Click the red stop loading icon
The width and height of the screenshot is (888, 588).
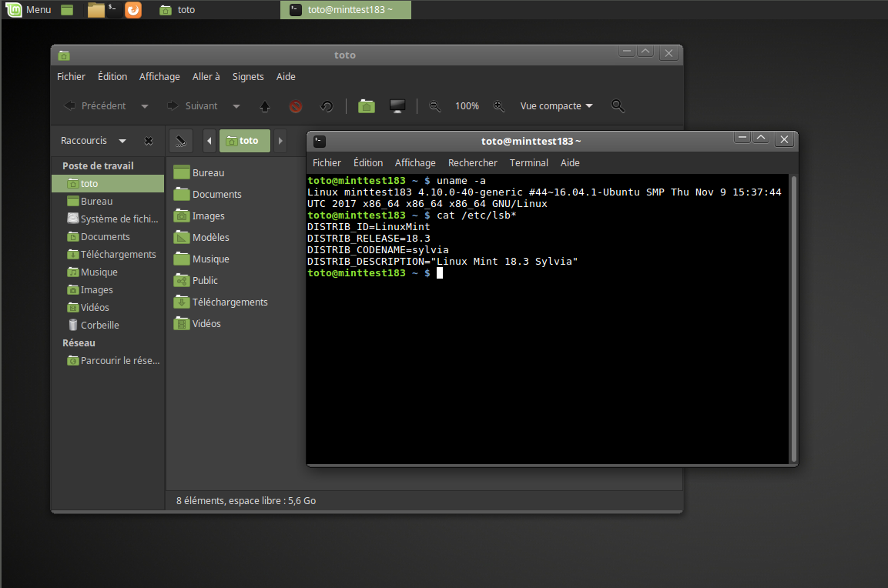(x=296, y=106)
